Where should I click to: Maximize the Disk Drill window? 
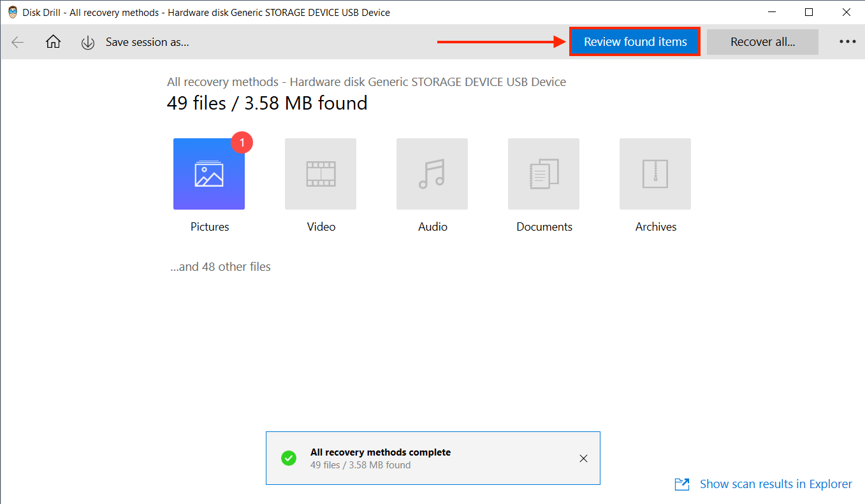point(809,12)
